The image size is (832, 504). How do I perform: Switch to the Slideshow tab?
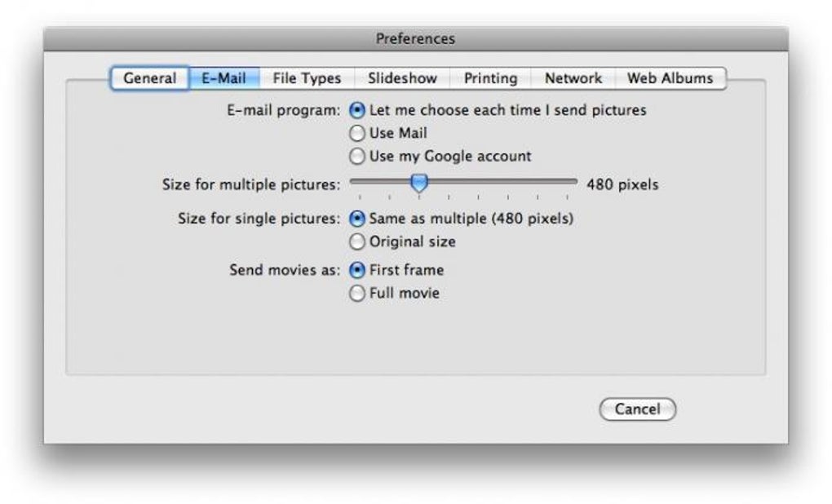(402, 78)
